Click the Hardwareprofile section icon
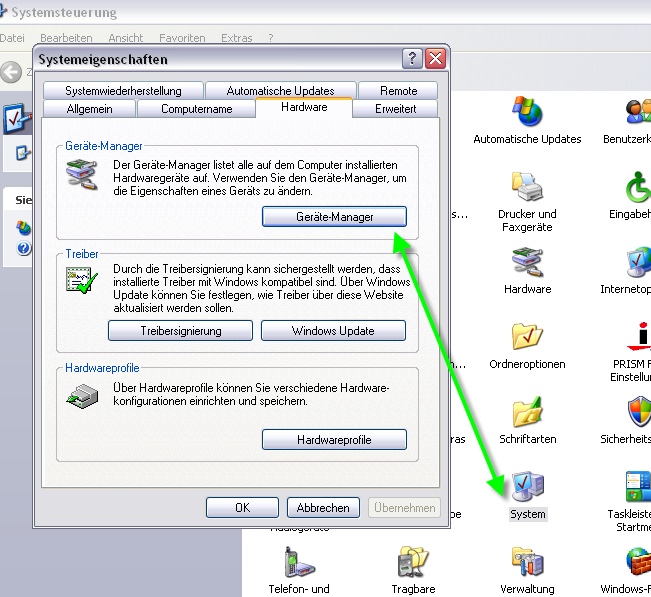Viewport: 651px width, 597px height. [82, 396]
